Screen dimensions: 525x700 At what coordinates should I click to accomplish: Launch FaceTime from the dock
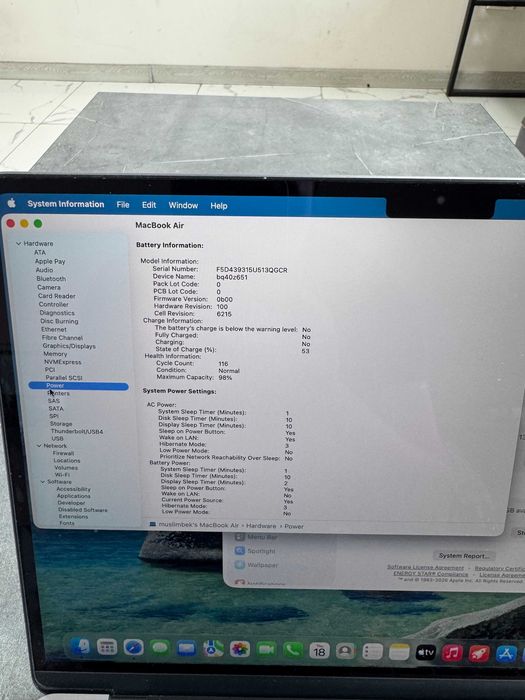click(x=266, y=650)
